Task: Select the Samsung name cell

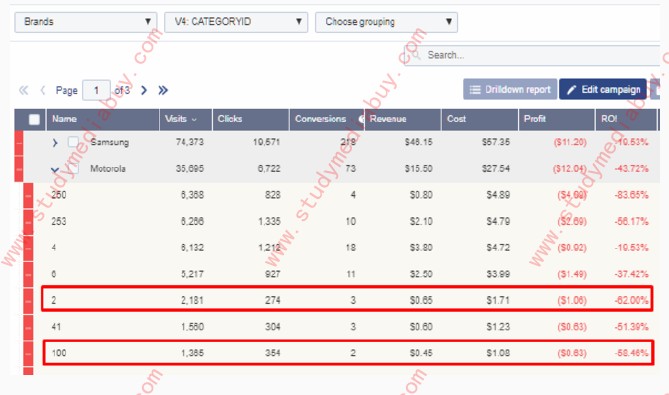Action: click(x=109, y=142)
